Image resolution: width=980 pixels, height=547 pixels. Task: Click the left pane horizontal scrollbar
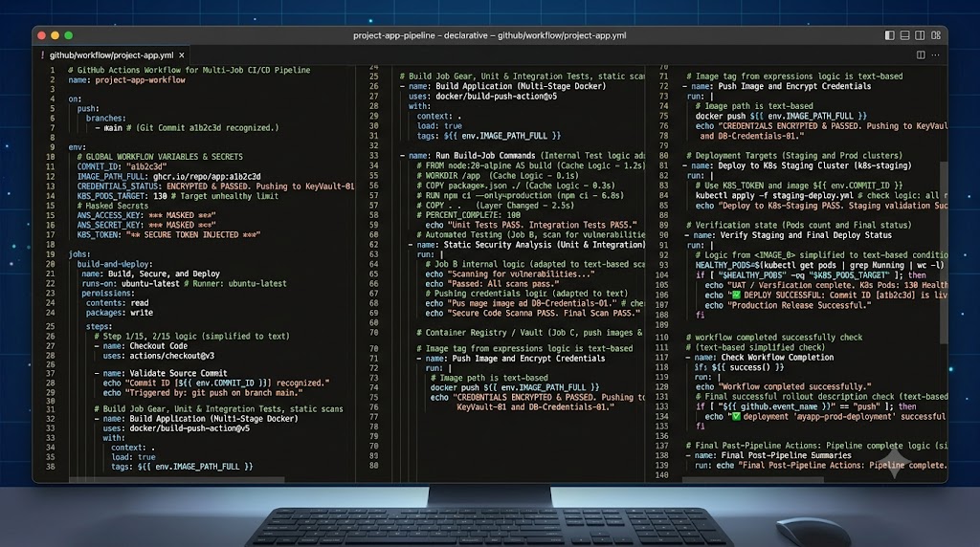click(x=176, y=479)
